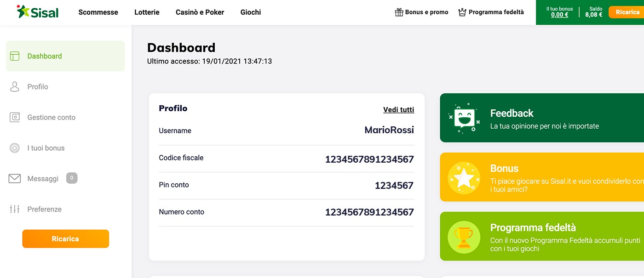Open the Bonus e promo link

[421, 12]
